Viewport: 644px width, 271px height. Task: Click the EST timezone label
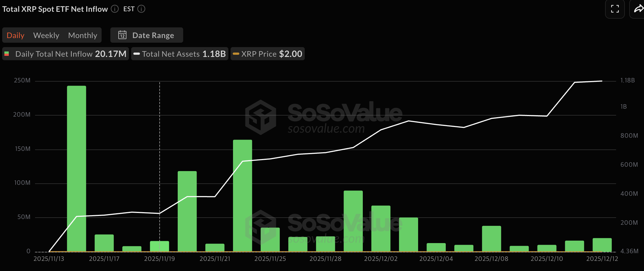click(x=129, y=9)
